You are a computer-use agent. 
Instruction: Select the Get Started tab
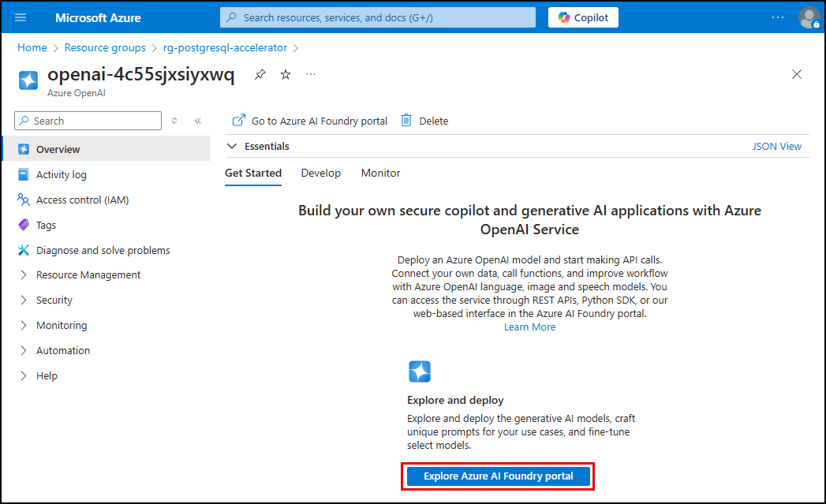(253, 174)
